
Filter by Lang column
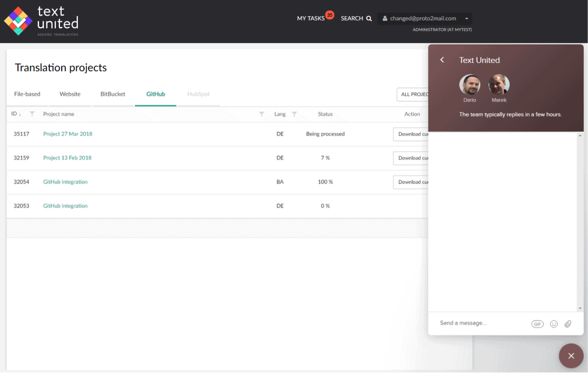(295, 114)
